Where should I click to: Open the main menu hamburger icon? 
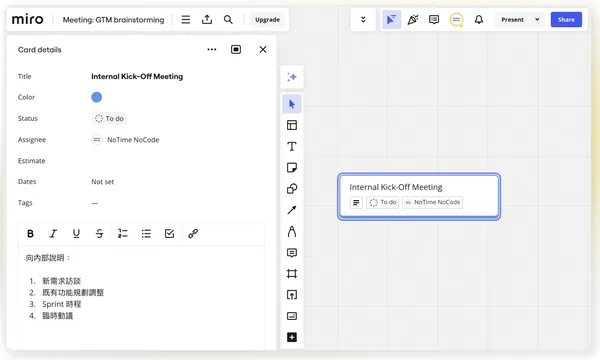(x=186, y=20)
